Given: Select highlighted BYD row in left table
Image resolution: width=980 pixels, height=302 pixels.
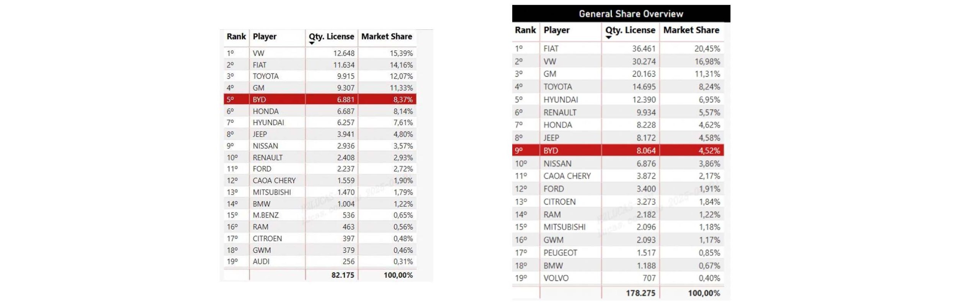Looking at the screenshot, I should 320,100.
